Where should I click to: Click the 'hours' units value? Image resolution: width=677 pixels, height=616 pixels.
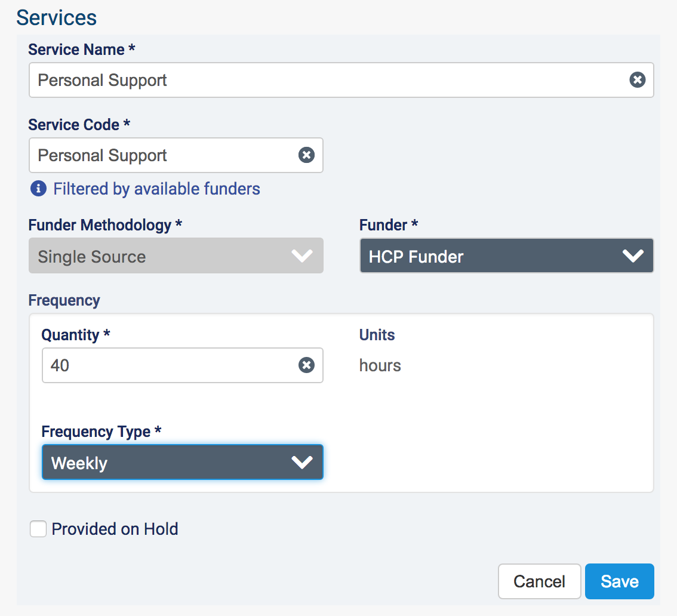click(380, 365)
